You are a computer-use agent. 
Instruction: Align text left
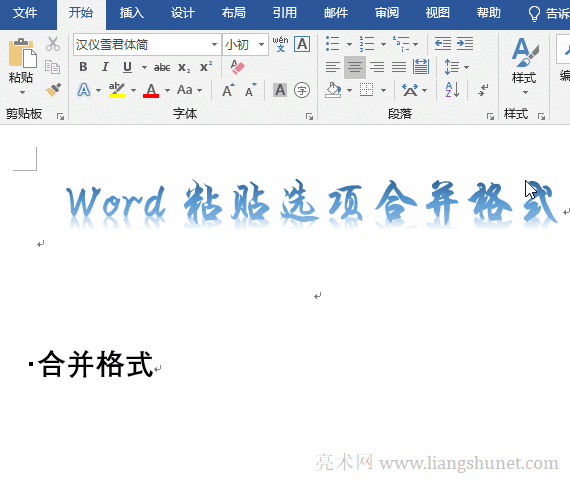(x=333, y=67)
